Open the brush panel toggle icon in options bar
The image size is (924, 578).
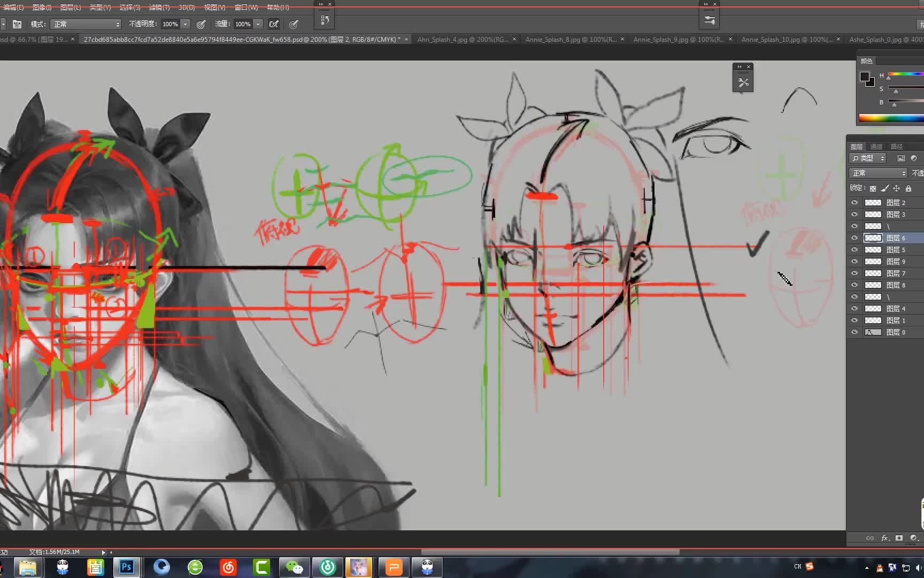coord(17,24)
